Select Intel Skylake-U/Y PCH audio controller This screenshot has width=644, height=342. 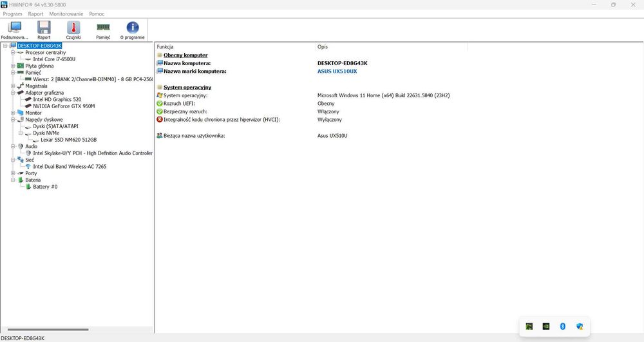pos(92,153)
